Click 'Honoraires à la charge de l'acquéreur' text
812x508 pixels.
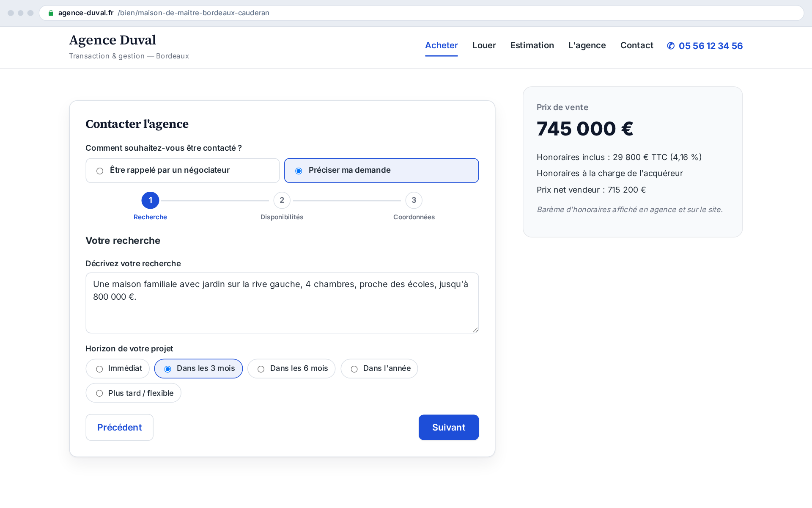click(x=609, y=173)
